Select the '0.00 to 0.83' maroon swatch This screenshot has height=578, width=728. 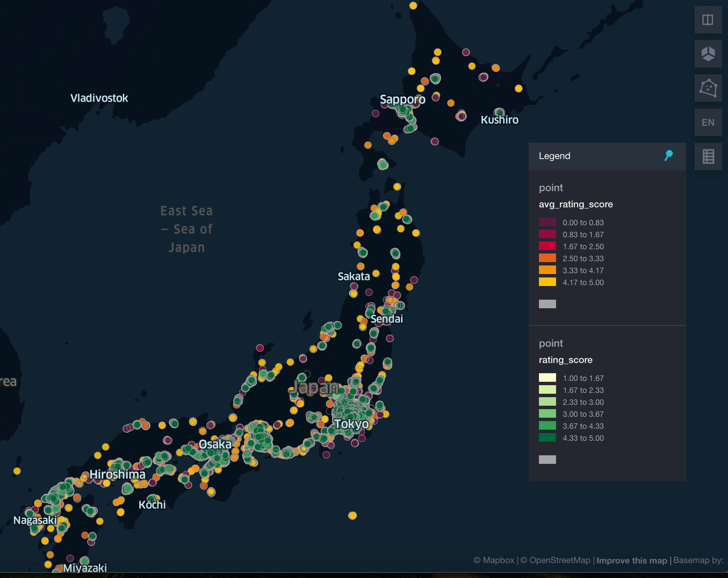547,222
